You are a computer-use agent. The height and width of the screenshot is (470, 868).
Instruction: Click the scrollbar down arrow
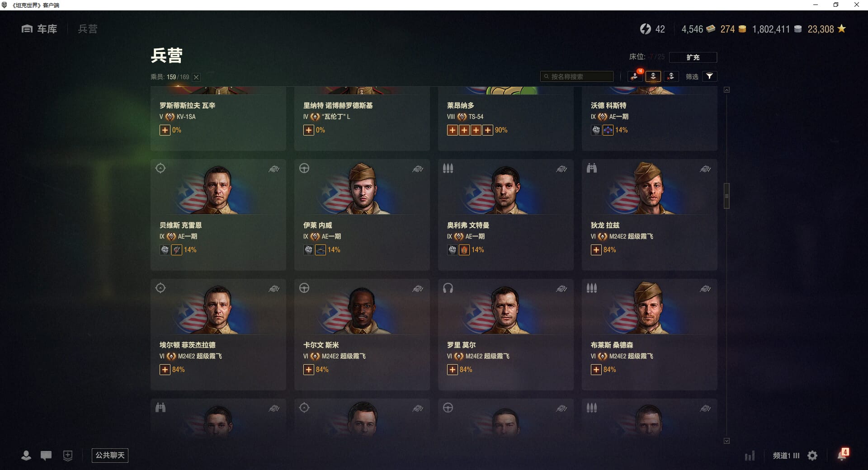click(726, 441)
